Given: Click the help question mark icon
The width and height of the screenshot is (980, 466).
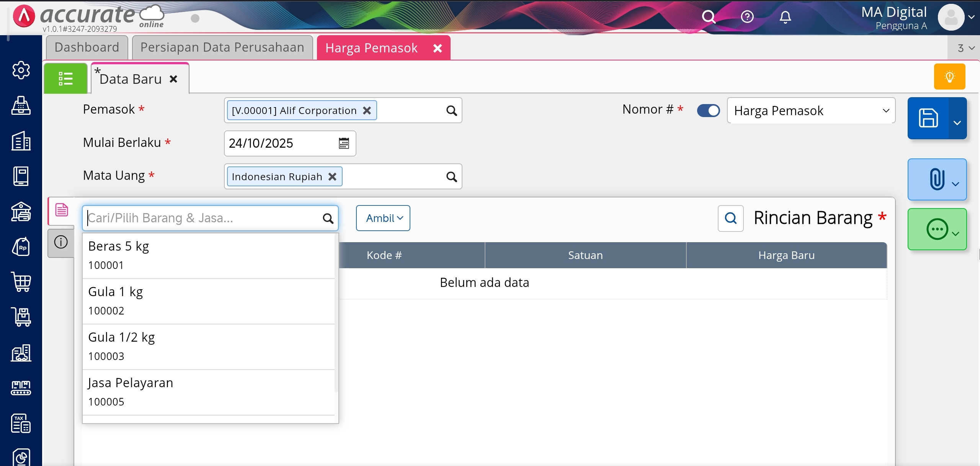Looking at the screenshot, I should click(x=747, y=17).
